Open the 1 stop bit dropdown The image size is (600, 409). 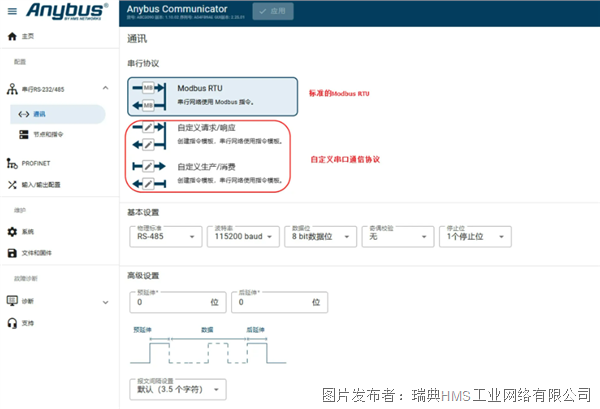(x=475, y=236)
